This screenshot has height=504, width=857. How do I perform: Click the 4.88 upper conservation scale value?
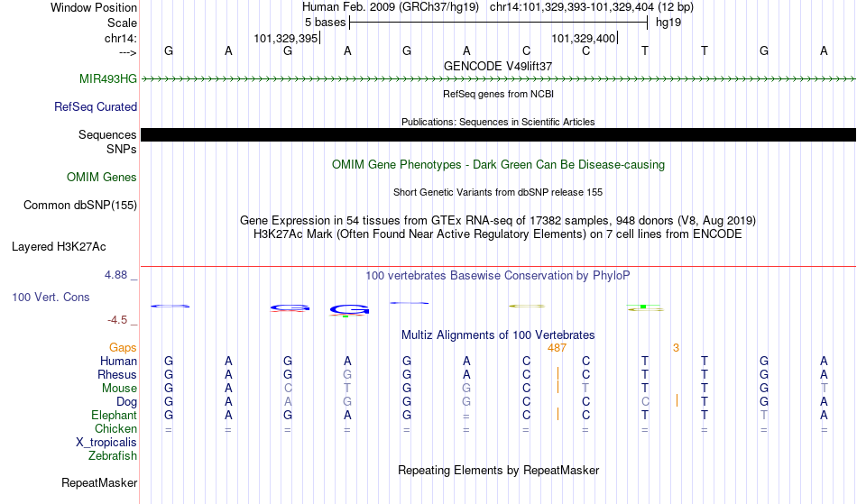(x=115, y=275)
